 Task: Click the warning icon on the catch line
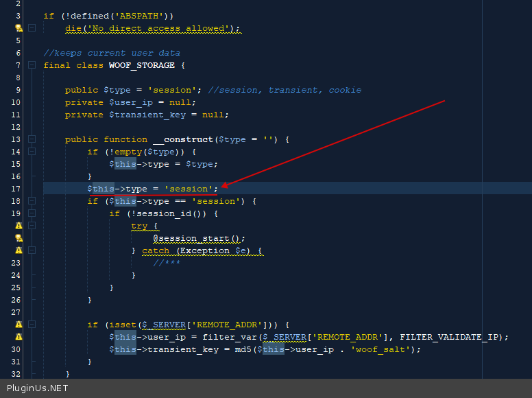[19, 250]
